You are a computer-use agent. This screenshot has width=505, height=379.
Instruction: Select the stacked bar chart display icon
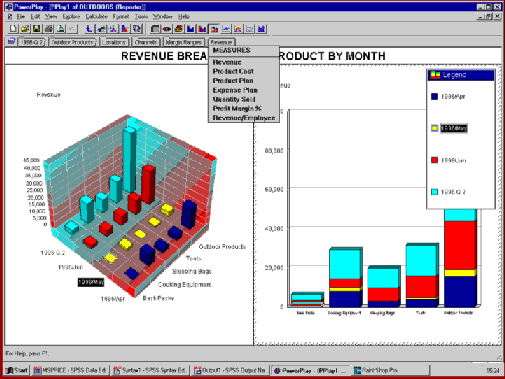[x=214, y=29]
